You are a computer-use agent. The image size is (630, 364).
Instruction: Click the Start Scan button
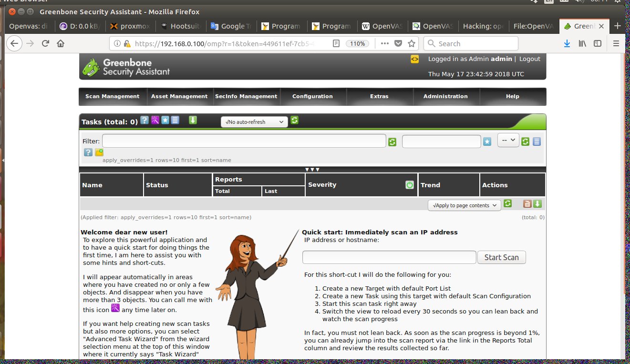click(501, 257)
